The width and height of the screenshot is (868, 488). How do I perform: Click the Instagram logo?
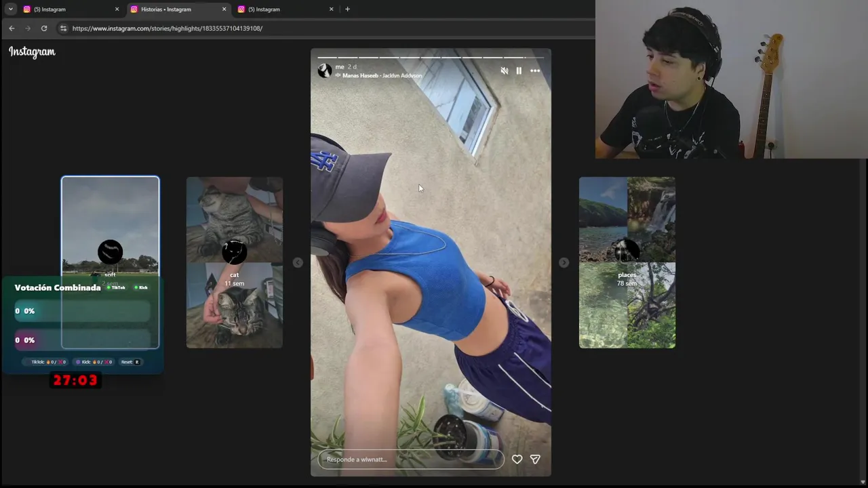coord(32,52)
